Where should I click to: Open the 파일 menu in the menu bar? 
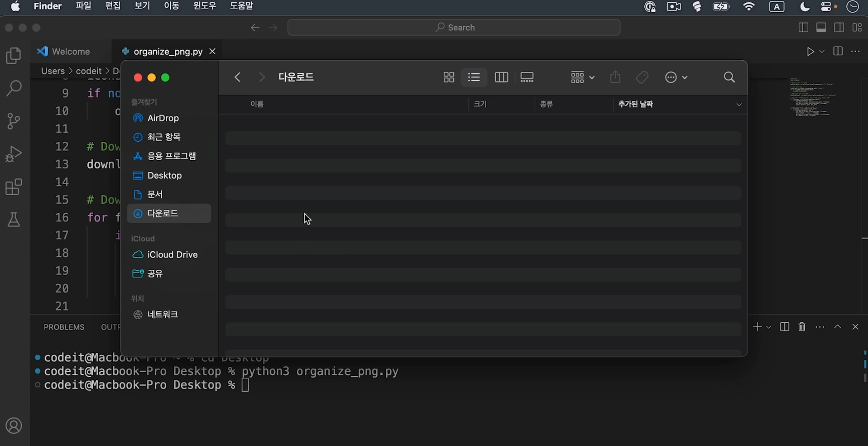(x=83, y=6)
